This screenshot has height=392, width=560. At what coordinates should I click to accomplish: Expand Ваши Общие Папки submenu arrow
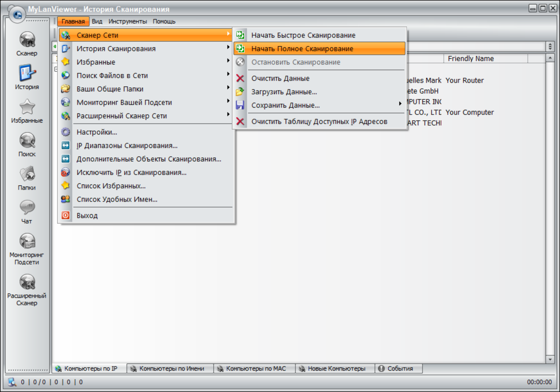coord(228,88)
